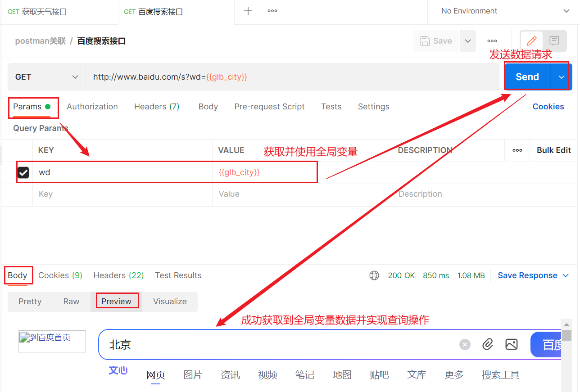Open the Settings tab
This screenshot has height=392, width=580.
(373, 107)
